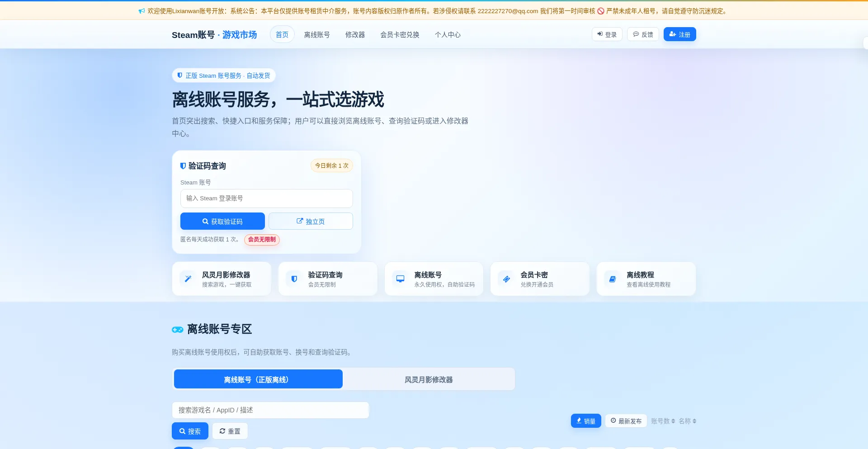Click the megaphone announcement icon
The image size is (868, 449).
coord(142,11)
